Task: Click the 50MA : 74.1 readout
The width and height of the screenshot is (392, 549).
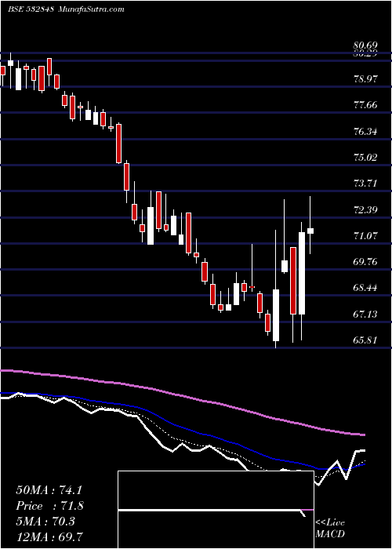Action: pyautogui.click(x=49, y=490)
